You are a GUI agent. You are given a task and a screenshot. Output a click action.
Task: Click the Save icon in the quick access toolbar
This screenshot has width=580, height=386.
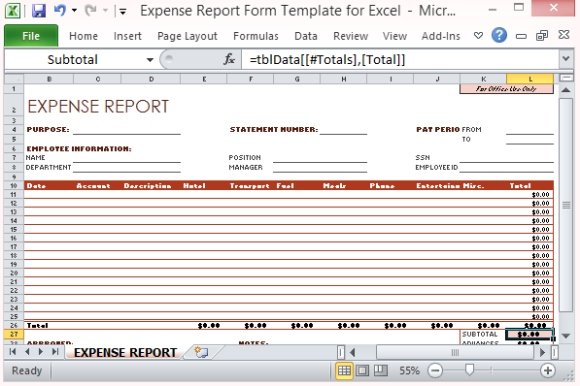pos(39,11)
